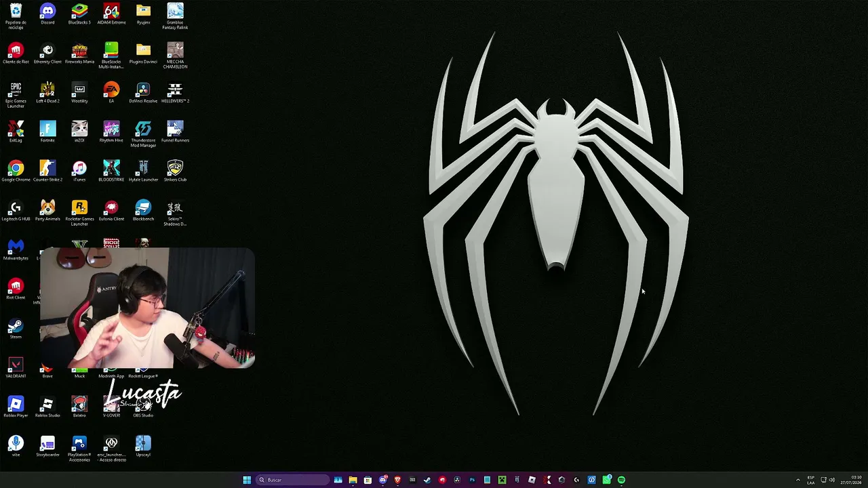The width and height of the screenshot is (868, 488).
Task: Click the Ethernity Client shortcut
Action: pyautogui.click(x=47, y=54)
